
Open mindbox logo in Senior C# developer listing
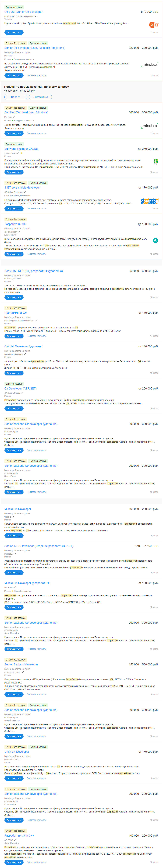(x=150, y=64)
